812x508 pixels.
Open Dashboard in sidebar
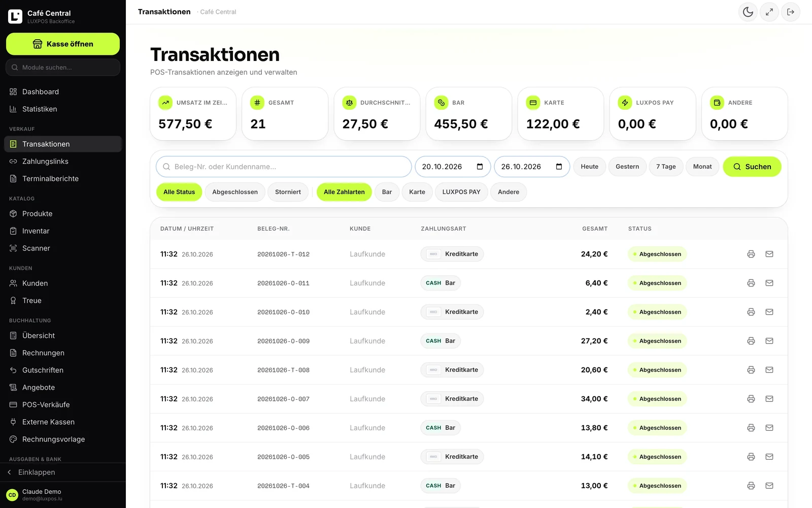click(x=63, y=92)
